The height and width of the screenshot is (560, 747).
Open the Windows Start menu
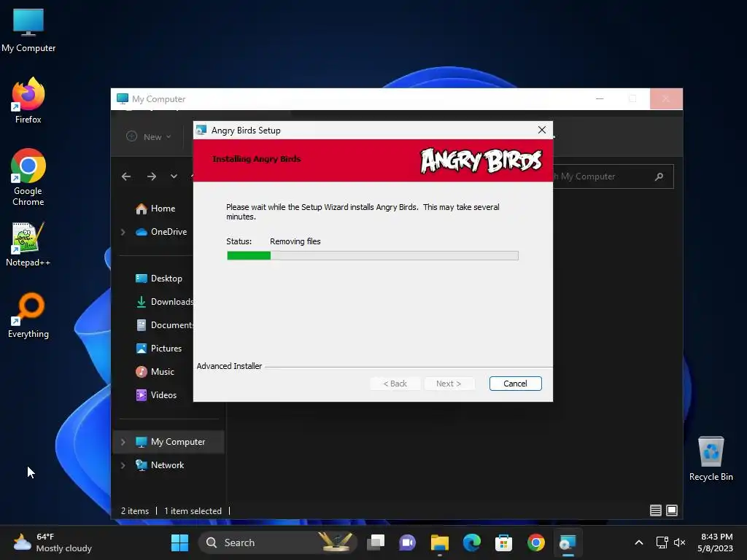pos(179,542)
